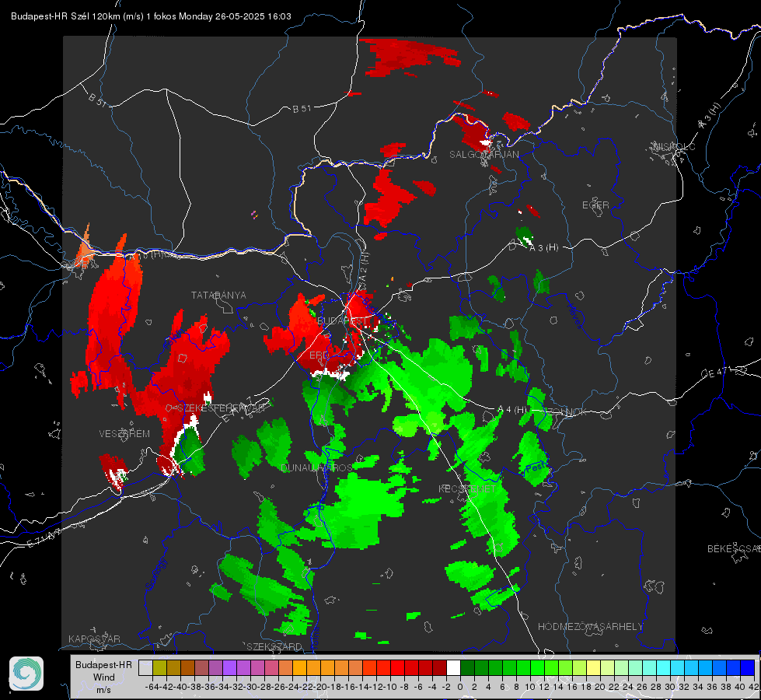This screenshot has width=761, height=700.
Task: Click the '42' legend scale value
Action: coord(753,687)
